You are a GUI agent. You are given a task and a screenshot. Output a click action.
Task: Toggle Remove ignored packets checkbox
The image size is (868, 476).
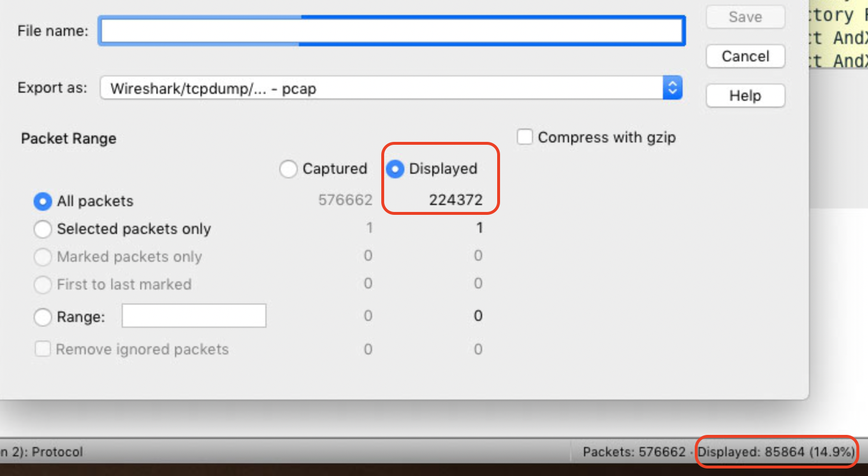pyautogui.click(x=43, y=349)
